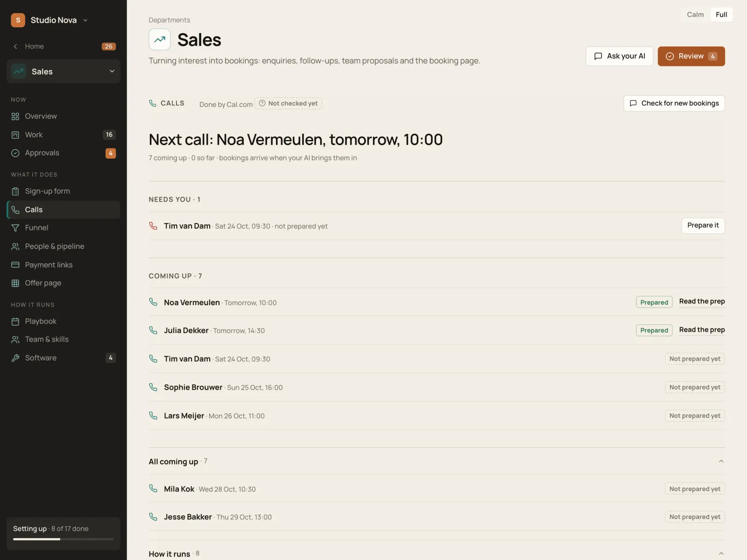
Task: Click phone icon beside Jesse Bakker
Action: pyautogui.click(x=153, y=517)
